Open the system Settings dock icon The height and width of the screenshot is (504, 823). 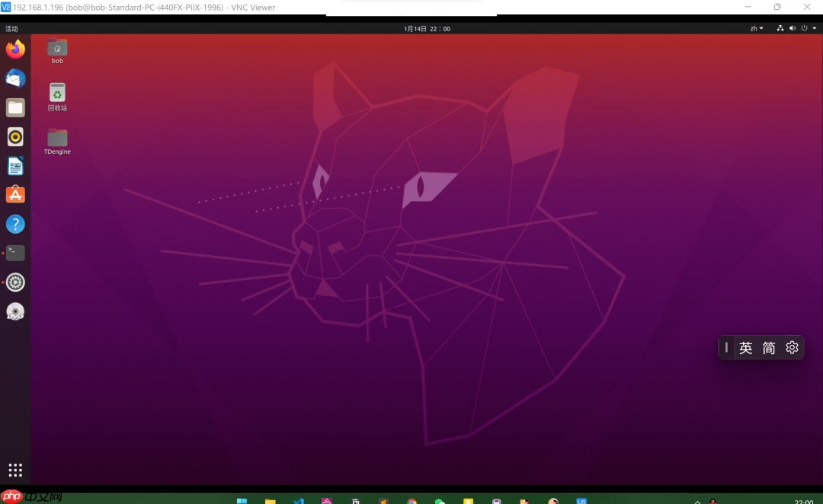pyautogui.click(x=15, y=282)
